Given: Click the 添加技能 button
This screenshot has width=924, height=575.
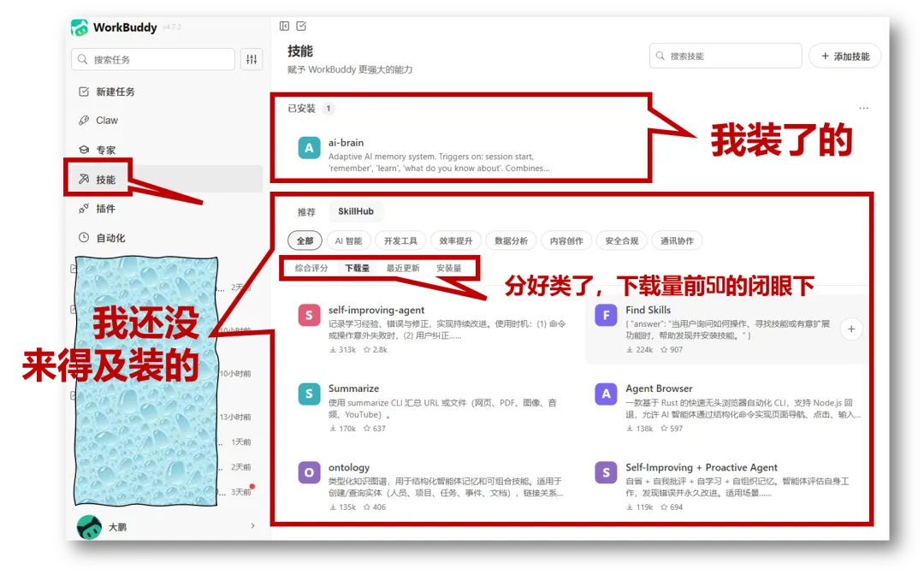Looking at the screenshot, I should tap(845, 56).
